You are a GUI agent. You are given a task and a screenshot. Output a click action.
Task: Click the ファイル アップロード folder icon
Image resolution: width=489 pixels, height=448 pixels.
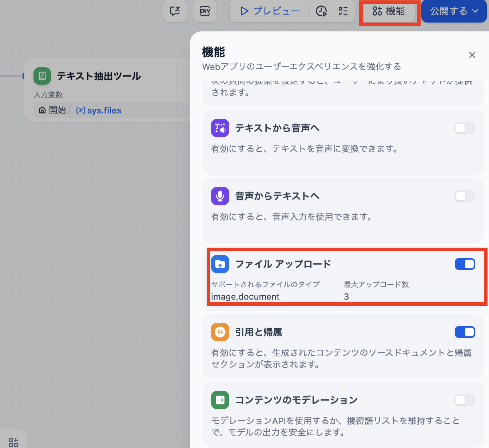pos(220,264)
